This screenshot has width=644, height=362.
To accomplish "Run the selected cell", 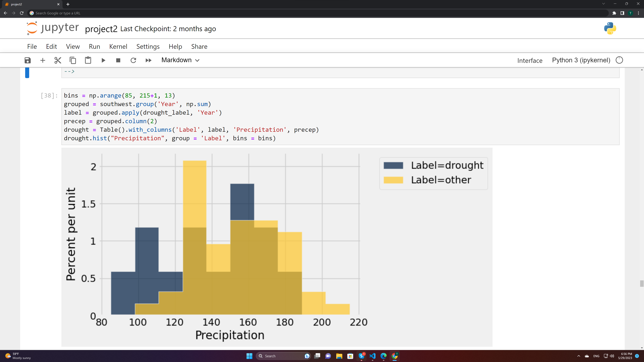I will tap(103, 60).
